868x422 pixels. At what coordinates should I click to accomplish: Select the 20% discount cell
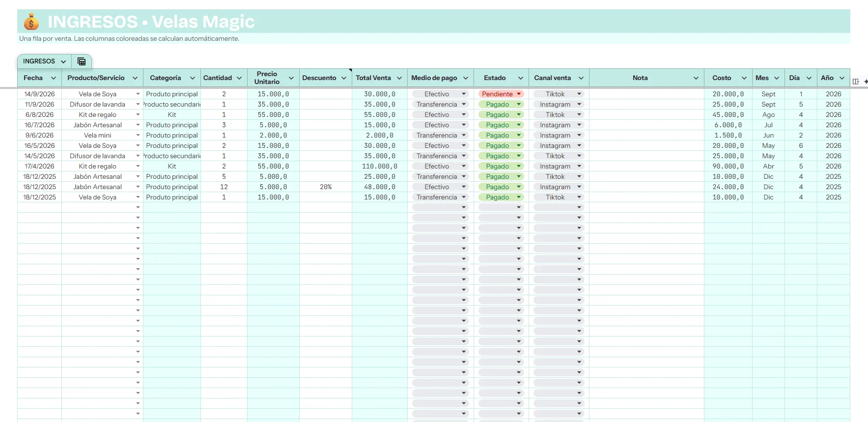coord(326,187)
